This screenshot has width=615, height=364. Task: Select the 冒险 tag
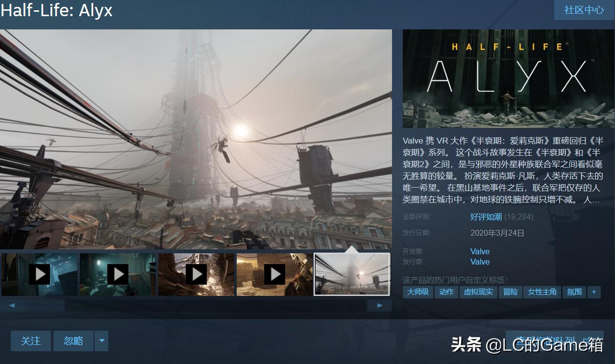click(510, 292)
